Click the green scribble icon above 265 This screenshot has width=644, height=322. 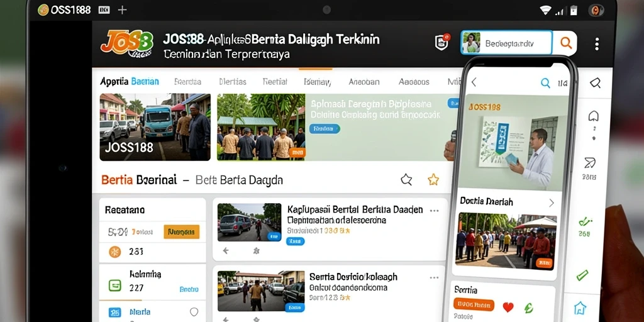click(586, 222)
